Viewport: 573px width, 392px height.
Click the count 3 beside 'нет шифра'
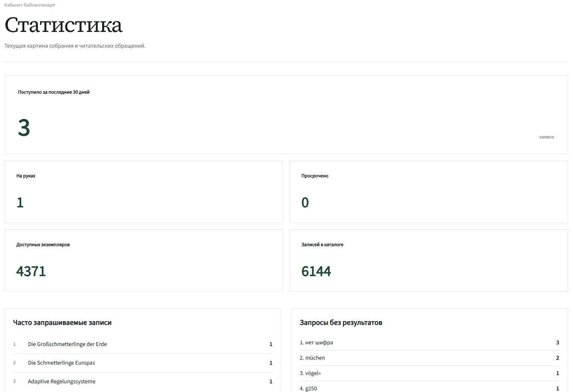point(557,343)
